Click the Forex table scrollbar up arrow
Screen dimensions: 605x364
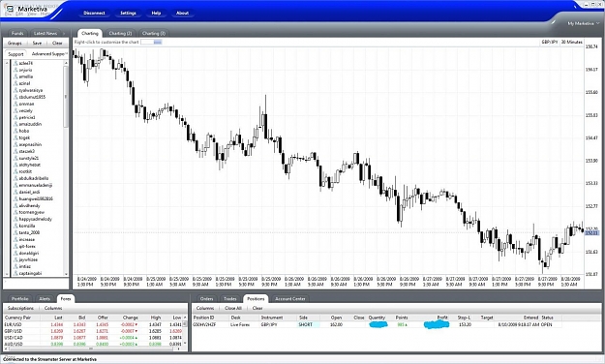[185, 318]
